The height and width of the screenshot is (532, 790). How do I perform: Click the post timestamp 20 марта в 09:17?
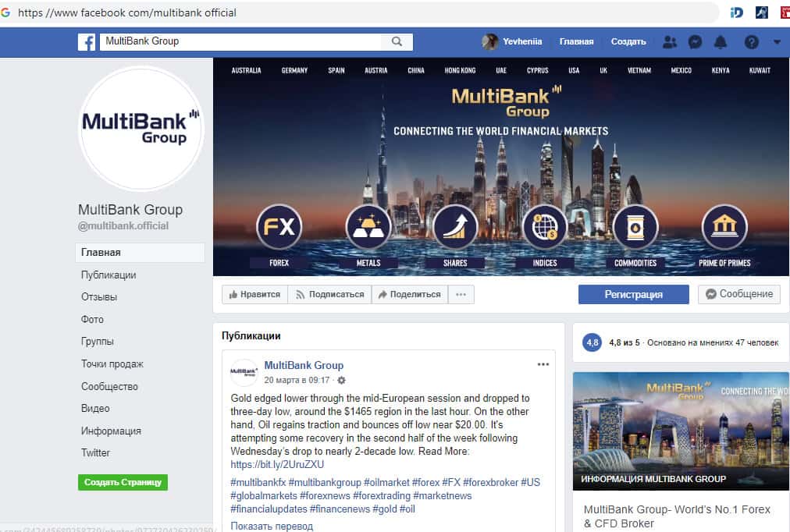[297, 381]
